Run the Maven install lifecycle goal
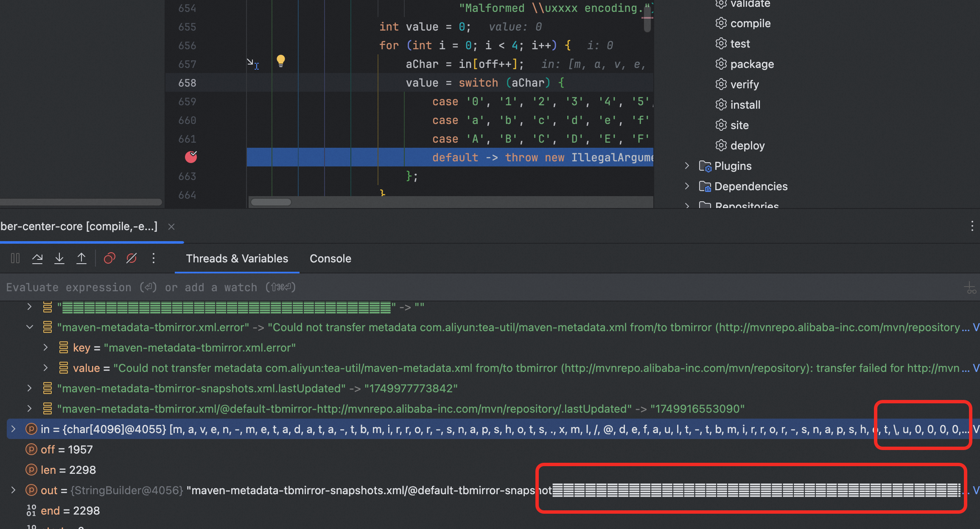Image resolution: width=980 pixels, height=529 pixels. pos(745,105)
